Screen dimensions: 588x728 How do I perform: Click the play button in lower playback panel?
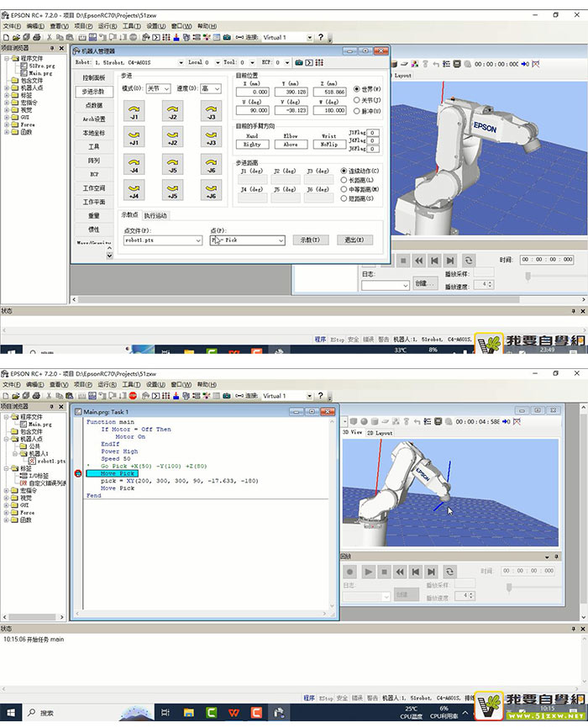point(368,572)
